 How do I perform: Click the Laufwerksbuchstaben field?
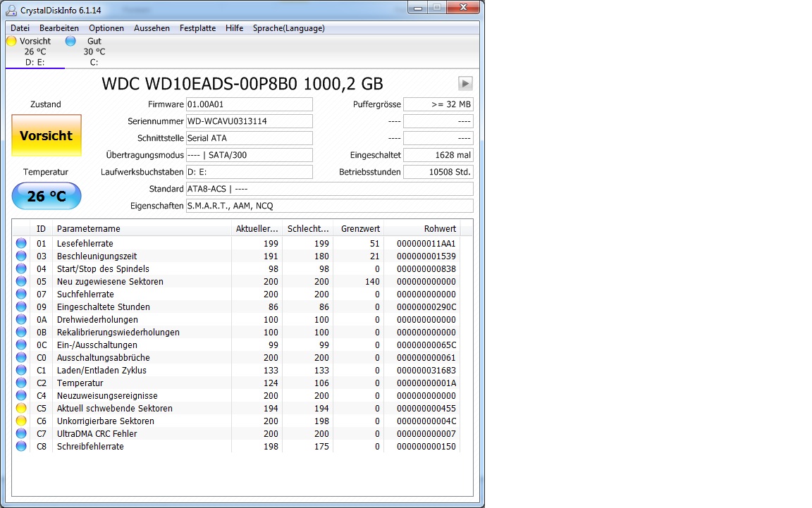(249, 172)
